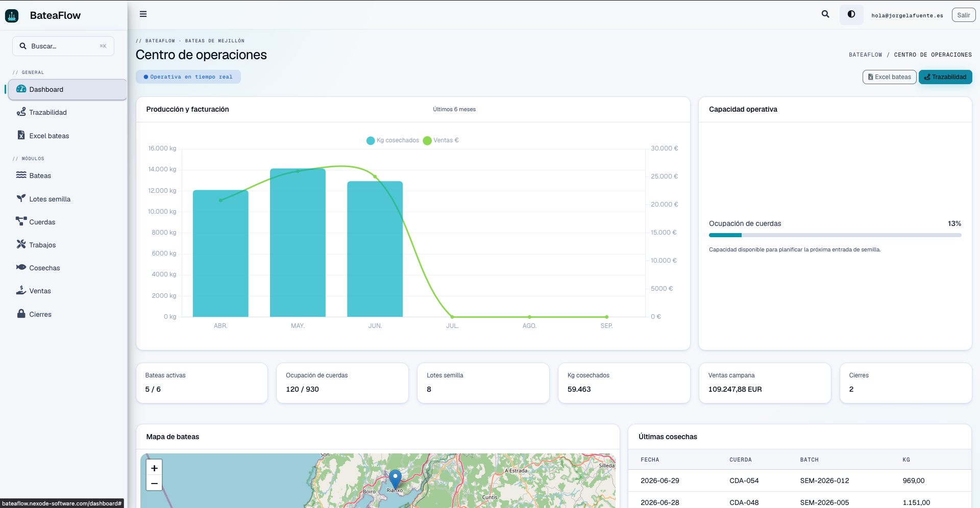Toggle dark mode with the contrast icon

point(851,14)
